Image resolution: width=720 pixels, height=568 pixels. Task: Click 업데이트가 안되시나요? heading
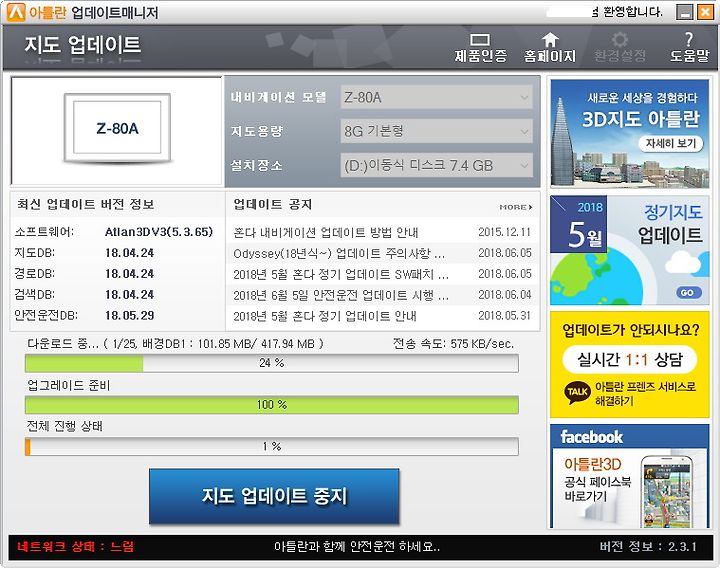click(x=631, y=330)
